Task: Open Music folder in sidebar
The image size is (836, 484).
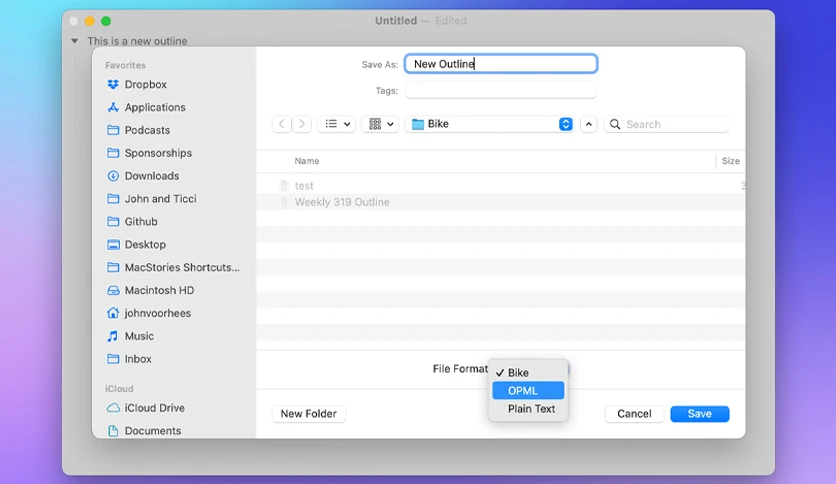Action: click(131, 336)
